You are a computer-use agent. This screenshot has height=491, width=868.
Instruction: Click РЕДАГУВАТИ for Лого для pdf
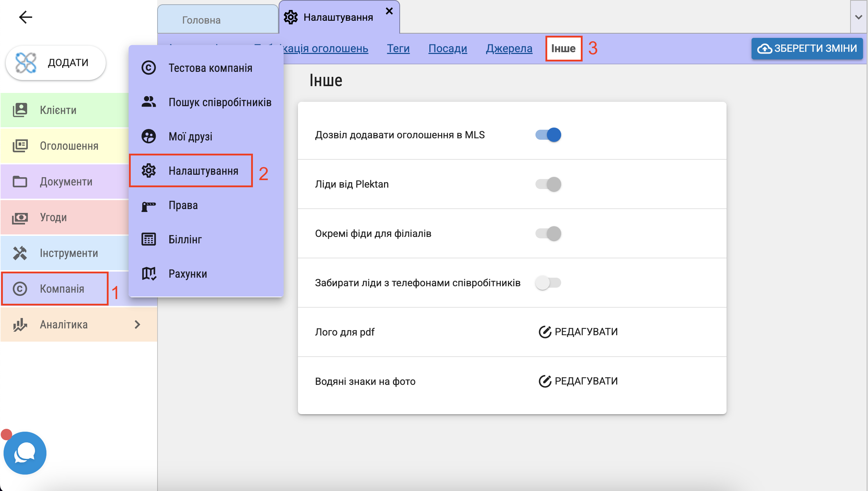(x=578, y=332)
